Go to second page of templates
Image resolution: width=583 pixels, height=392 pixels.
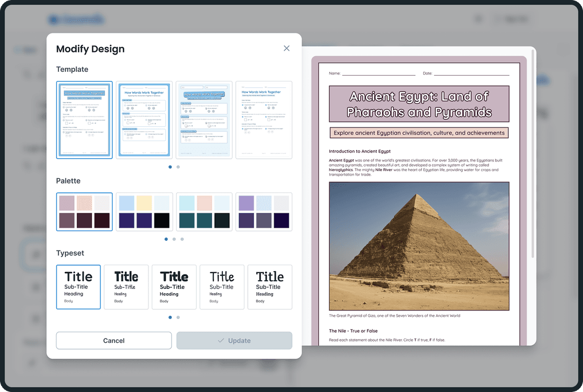[x=178, y=167]
